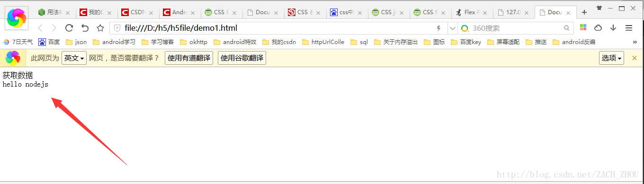
Task: Switch to the 我的C tab
Action: coord(96,12)
